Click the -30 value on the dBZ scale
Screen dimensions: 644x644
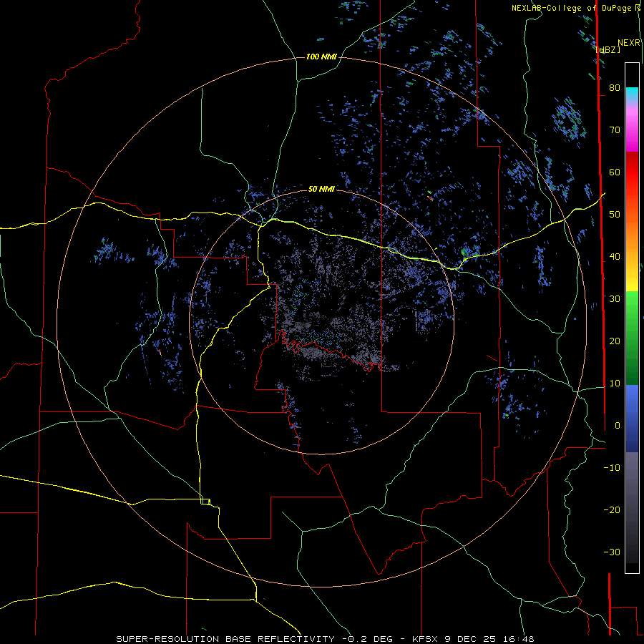coord(612,552)
